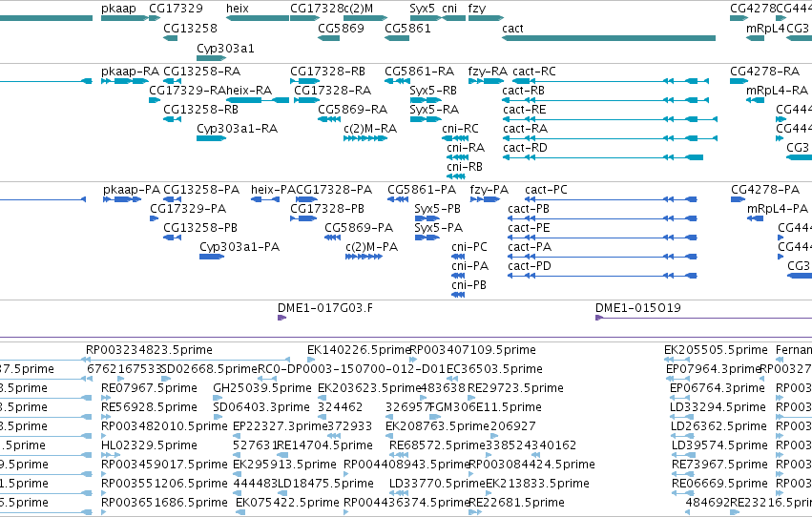Click the RE56928.5prime EST label

(x=149, y=408)
